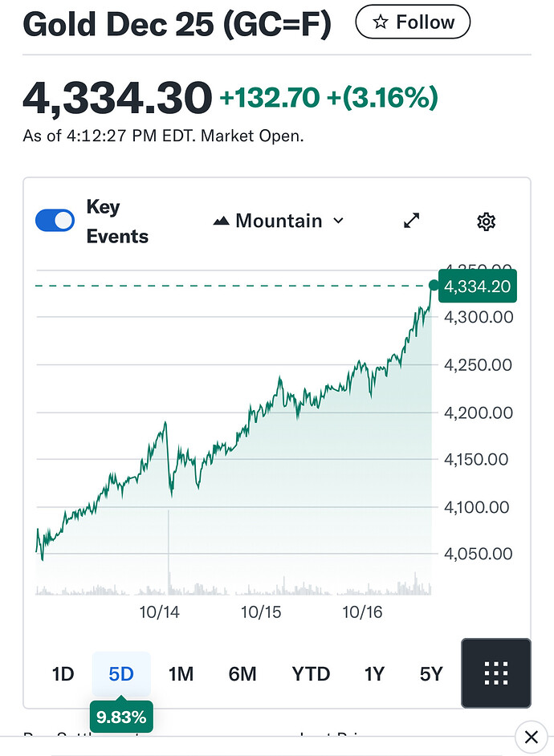Screen dimensions: 554x756
Task: Open chart settings gear
Action: [486, 222]
